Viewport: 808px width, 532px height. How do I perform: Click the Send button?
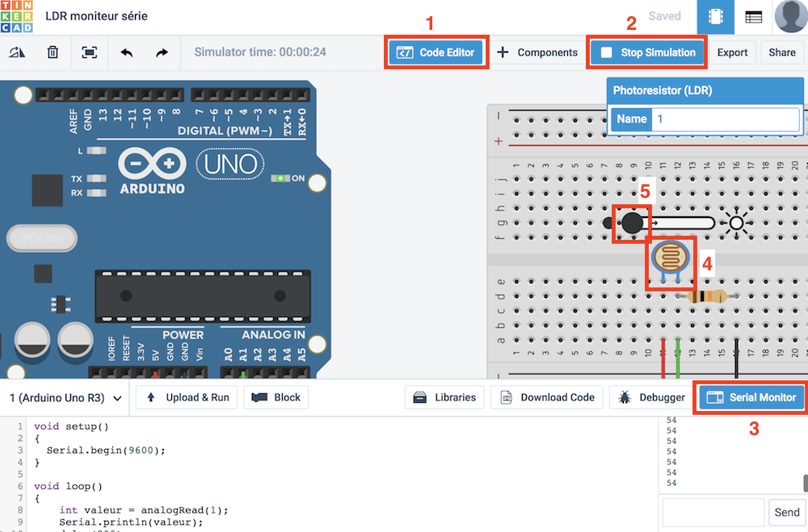(787, 513)
